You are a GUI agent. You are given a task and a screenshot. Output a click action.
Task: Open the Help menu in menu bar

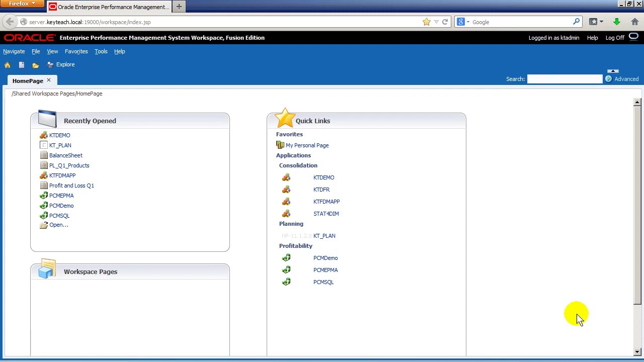point(120,51)
